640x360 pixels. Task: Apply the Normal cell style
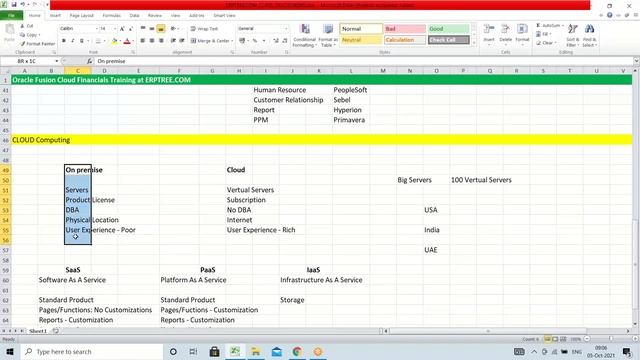point(361,29)
